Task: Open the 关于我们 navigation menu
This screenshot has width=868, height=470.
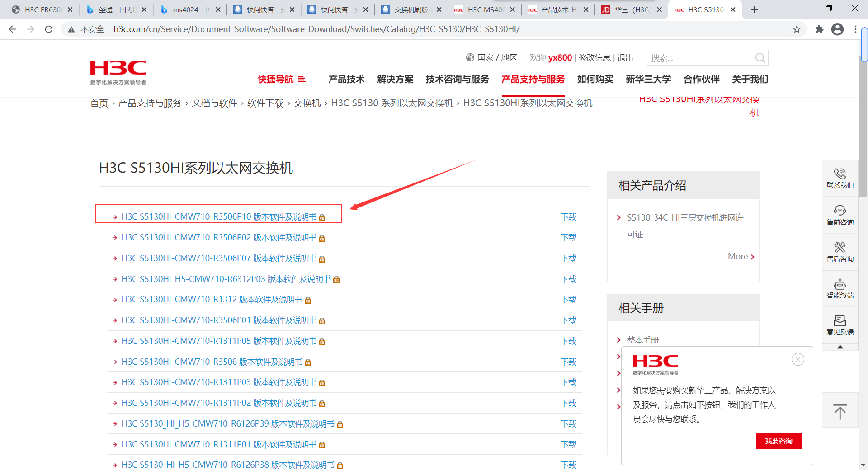Action: point(750,79)
